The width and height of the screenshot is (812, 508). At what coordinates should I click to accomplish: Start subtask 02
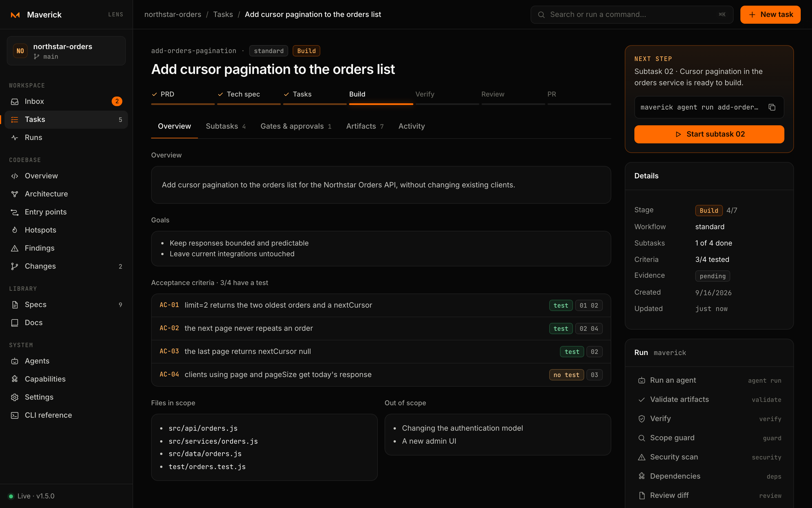pos(709,134)
